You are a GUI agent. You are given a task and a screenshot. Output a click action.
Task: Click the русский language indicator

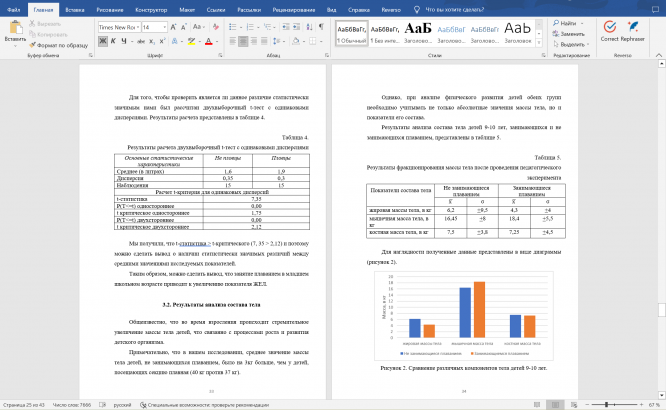point(122,405)
